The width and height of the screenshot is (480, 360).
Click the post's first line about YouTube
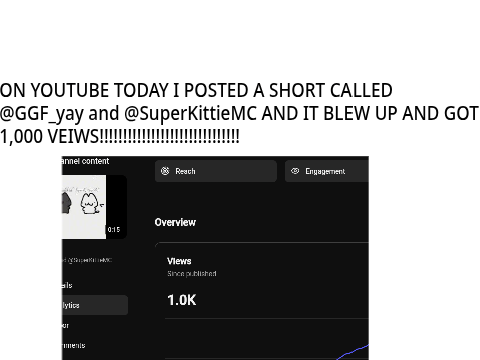(196, 90)
